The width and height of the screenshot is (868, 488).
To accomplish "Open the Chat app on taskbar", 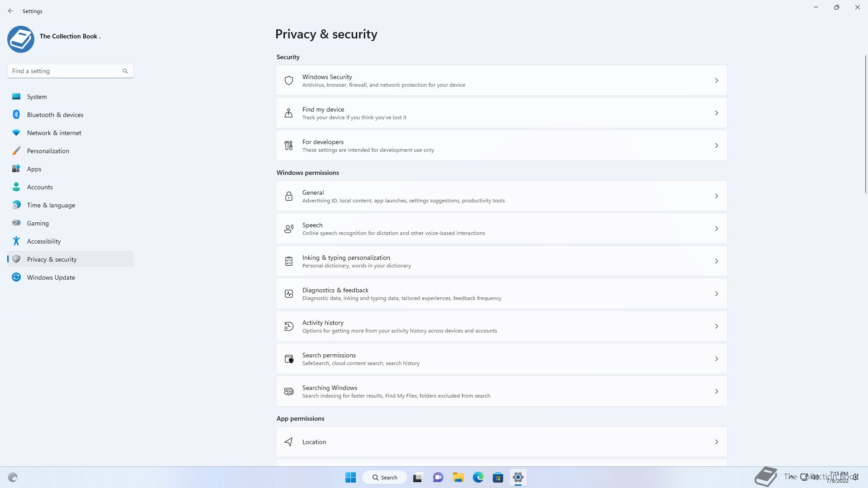I will 438,477.
